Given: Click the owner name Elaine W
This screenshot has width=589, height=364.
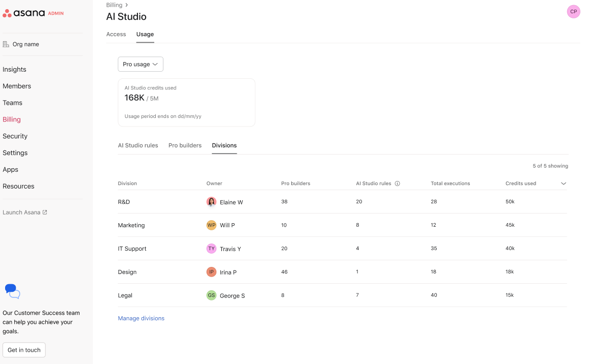Looking at the screenshot, I should (x=232, y=202).
